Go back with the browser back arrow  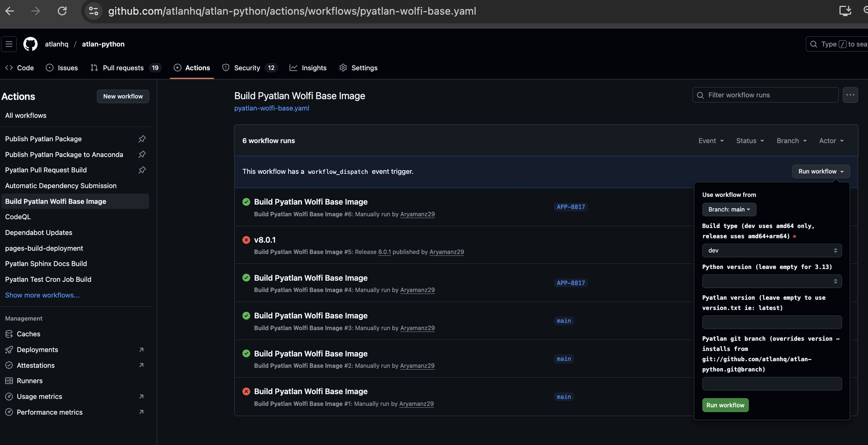tap(10, 11)
